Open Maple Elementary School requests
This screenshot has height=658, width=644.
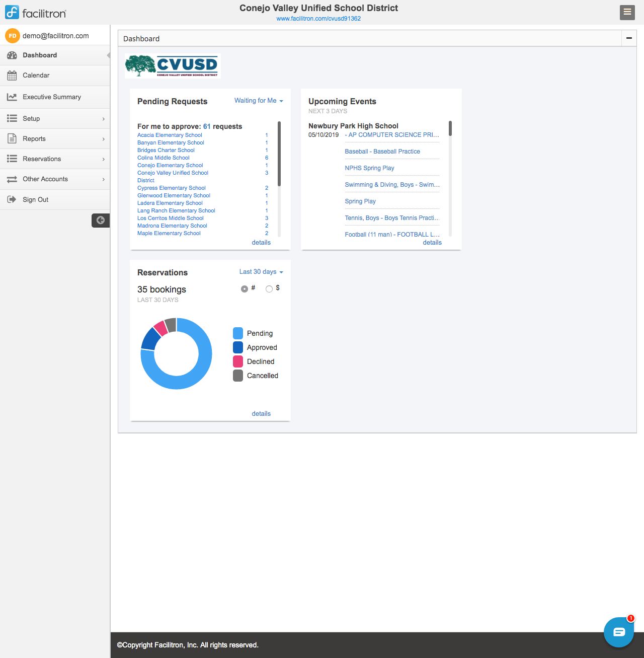click(169, 233)
